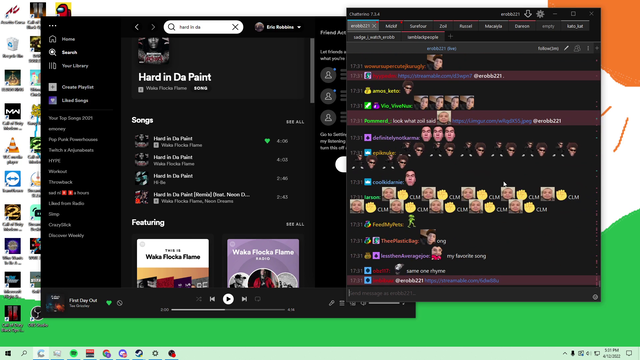Skip to the next track
640x360 pixels.
click(x=244, y=299)
